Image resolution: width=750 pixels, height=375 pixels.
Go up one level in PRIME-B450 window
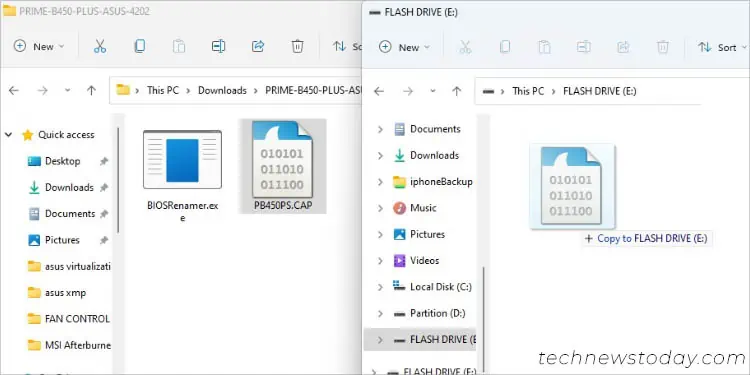click(91, 90)
